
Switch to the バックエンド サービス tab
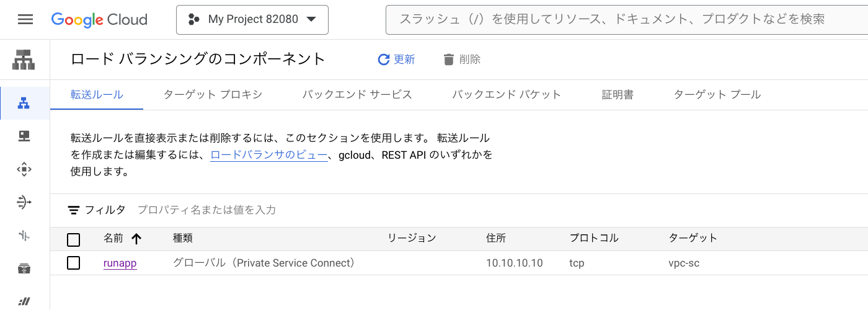coord(357,95)
